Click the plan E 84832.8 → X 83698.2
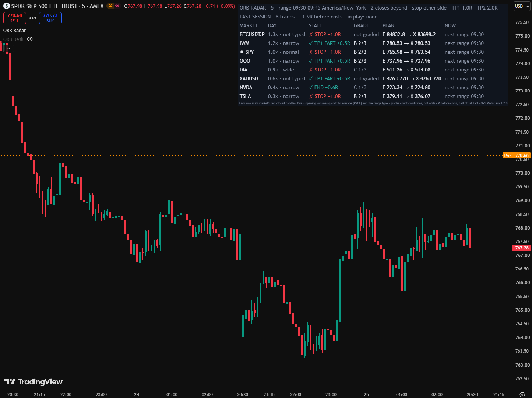The height and width of the screenshot is (398, 532). click(x=409, y=34)
